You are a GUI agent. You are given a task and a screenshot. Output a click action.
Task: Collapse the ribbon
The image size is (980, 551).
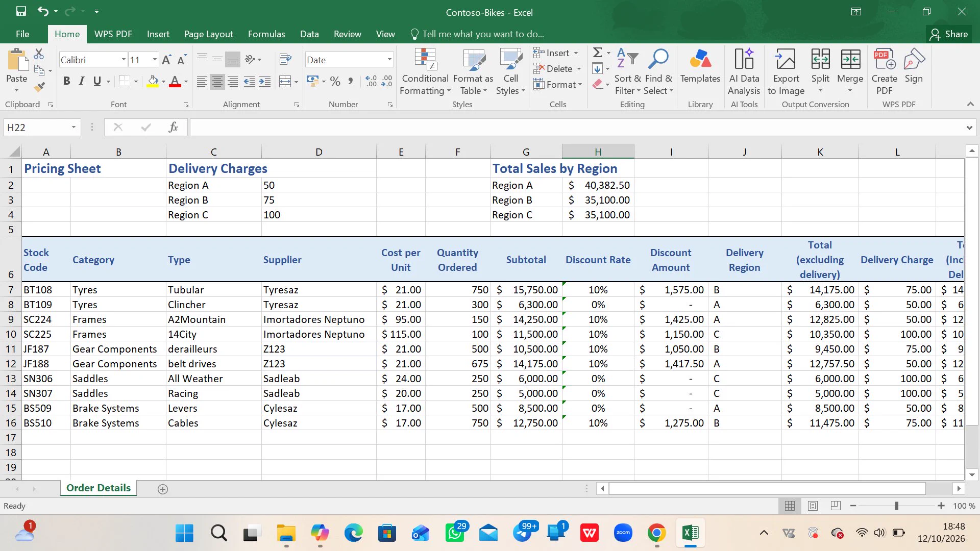[x=970, y=104]
